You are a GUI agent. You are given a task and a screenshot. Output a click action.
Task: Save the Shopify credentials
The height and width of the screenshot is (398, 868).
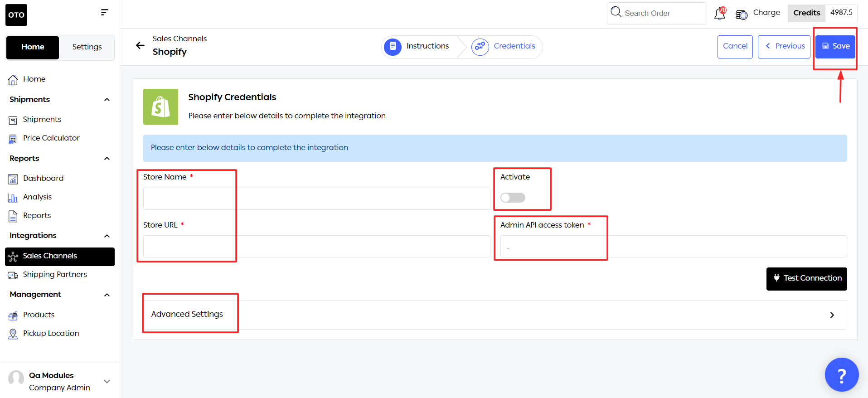tap(835, 47)
